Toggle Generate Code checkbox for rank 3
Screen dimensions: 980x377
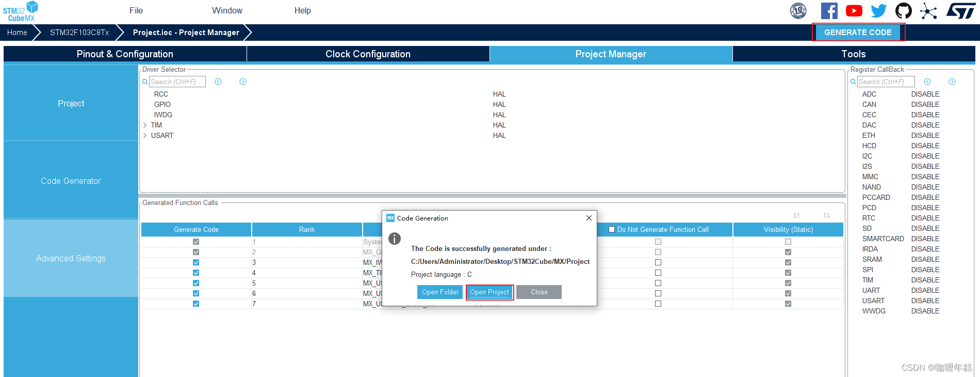click(x=196, y=262)
